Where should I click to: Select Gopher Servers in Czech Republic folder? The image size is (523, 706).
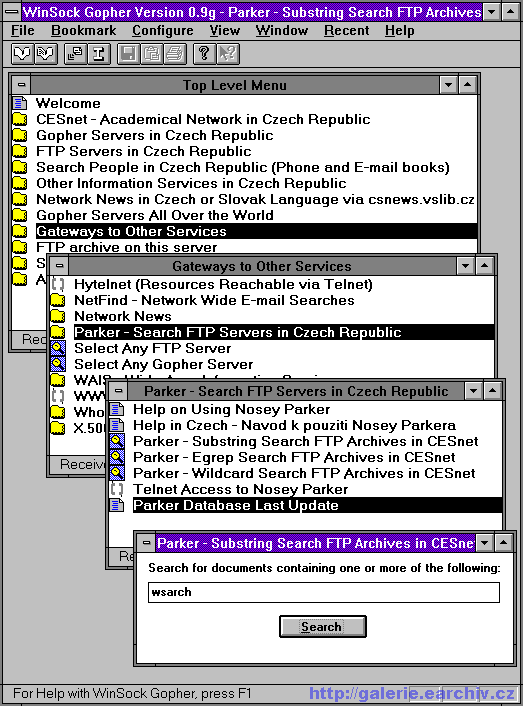coord(154,135)
